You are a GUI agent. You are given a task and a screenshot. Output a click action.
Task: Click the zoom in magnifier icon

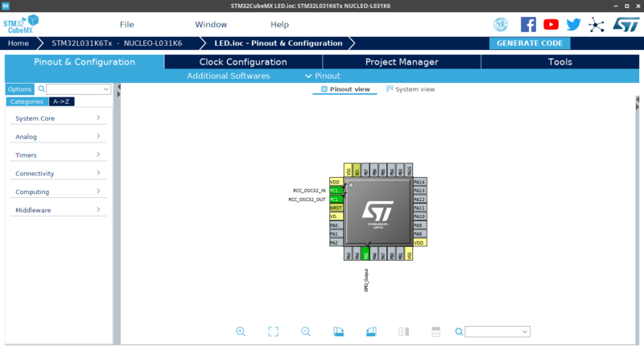click(241, 331)
